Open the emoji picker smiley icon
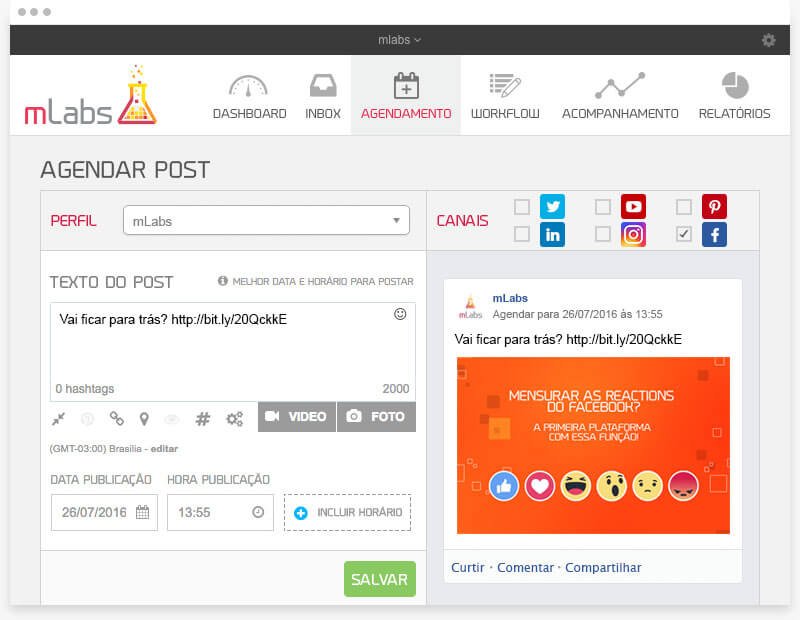The width and height of the screenshot is (800, 620). 400,314
